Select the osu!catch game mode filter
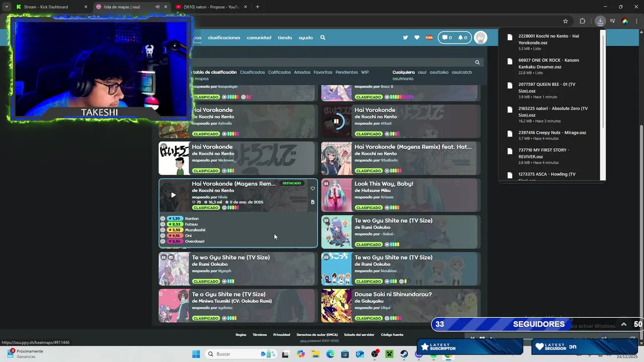The width and height of the screenshot is (644, 362). (462, 72)
